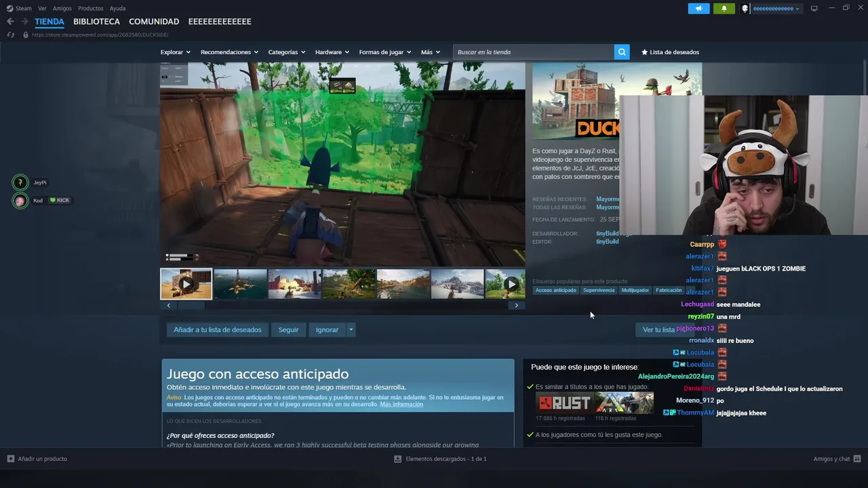This screenshot has height=488, width=868.
Task: Open the EEEEEEEEEEEEE profile tab
Action: [x=220, y=22]
